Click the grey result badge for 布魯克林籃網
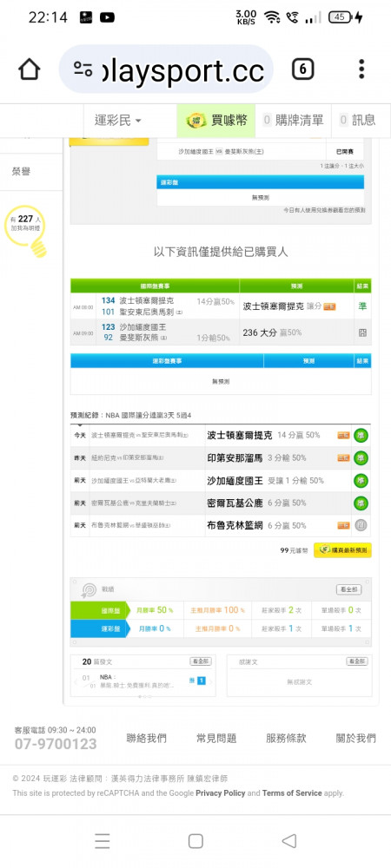The width and height of the screenshot is (391, 868). [361, 525]
